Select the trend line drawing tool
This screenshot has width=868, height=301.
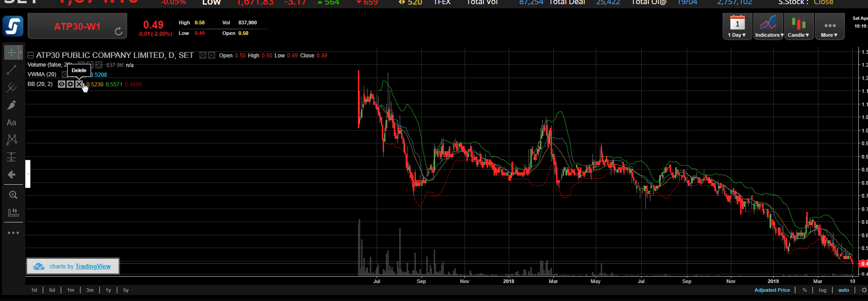[x=11, y=70]
